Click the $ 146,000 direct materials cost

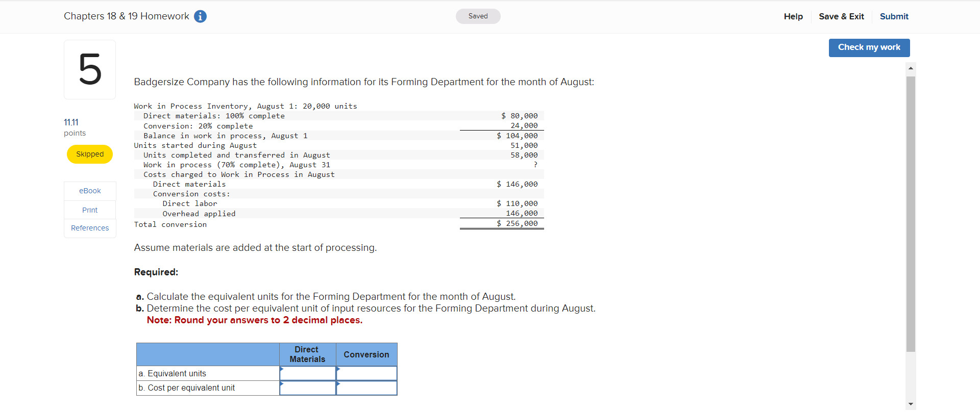click(517, 184)
